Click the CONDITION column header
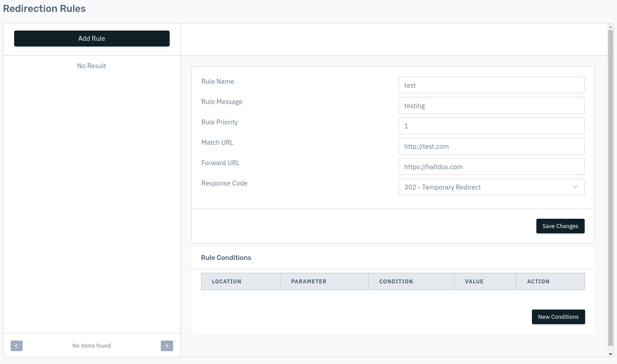Screen dimensions: 617x364 pyautogui.click(x=411, y=282)
